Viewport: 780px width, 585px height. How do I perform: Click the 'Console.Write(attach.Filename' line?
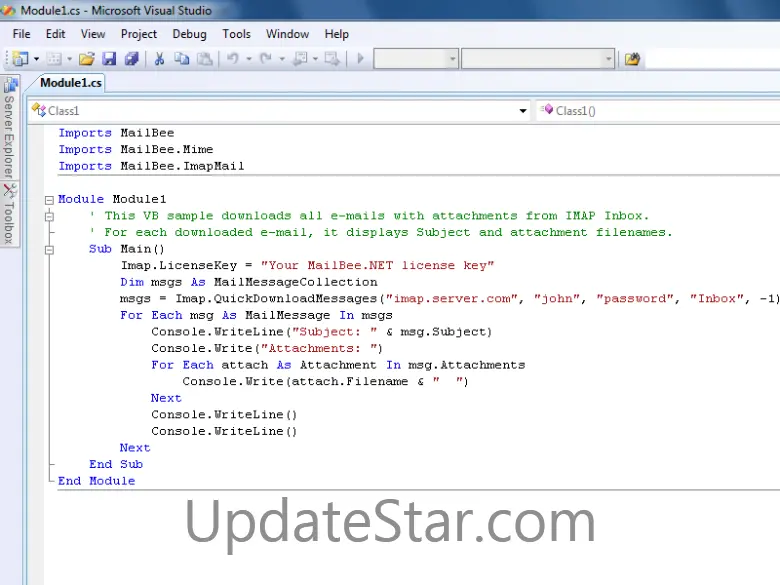pos(325,381)
